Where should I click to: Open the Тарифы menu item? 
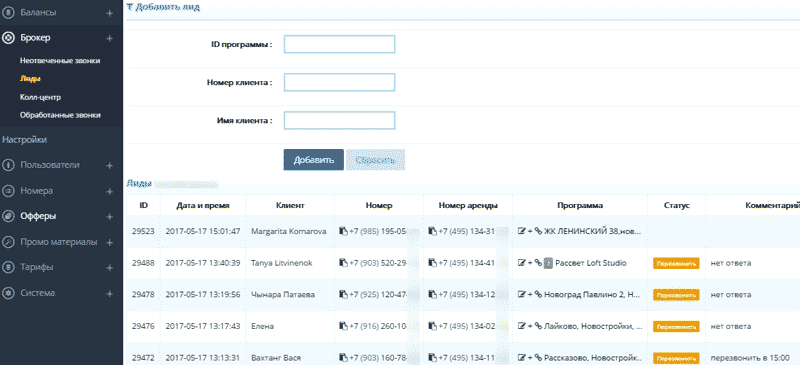pyautogui.click(x=37, y=267)
